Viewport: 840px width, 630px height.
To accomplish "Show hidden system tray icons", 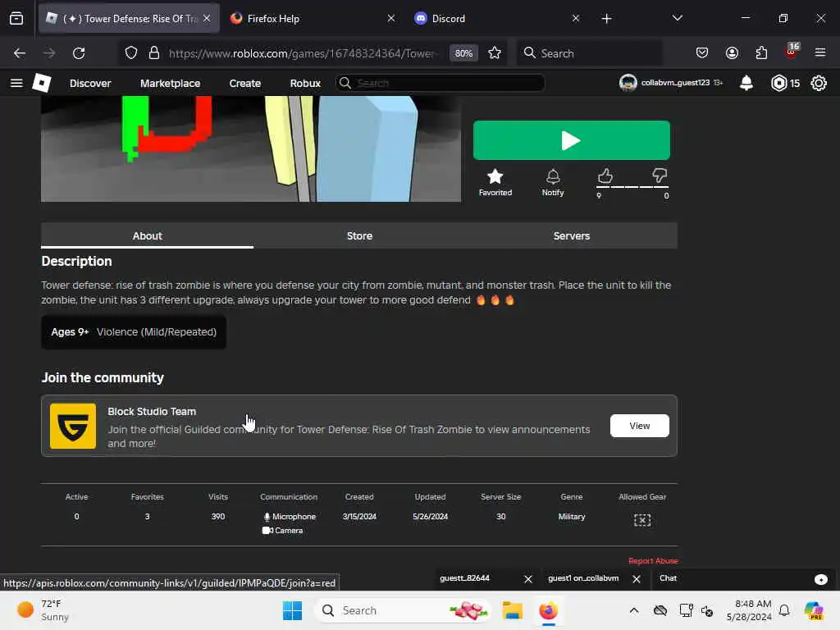I will coord(634,610).
